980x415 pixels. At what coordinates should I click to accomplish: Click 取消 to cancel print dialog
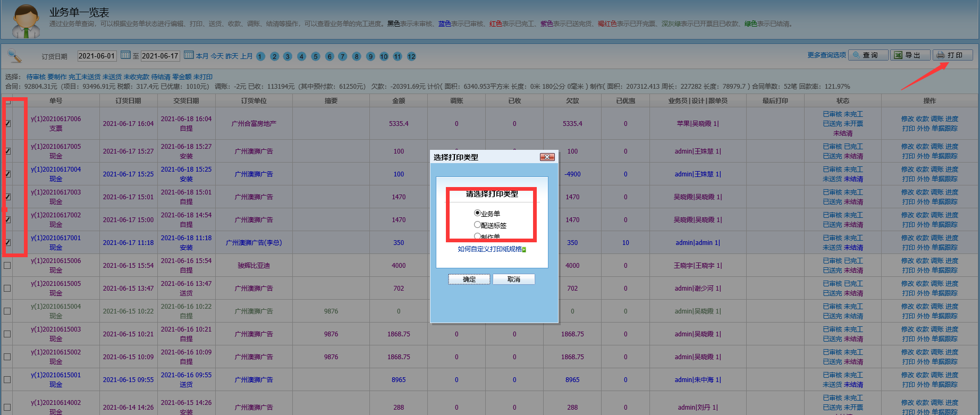tap(513, 280)
